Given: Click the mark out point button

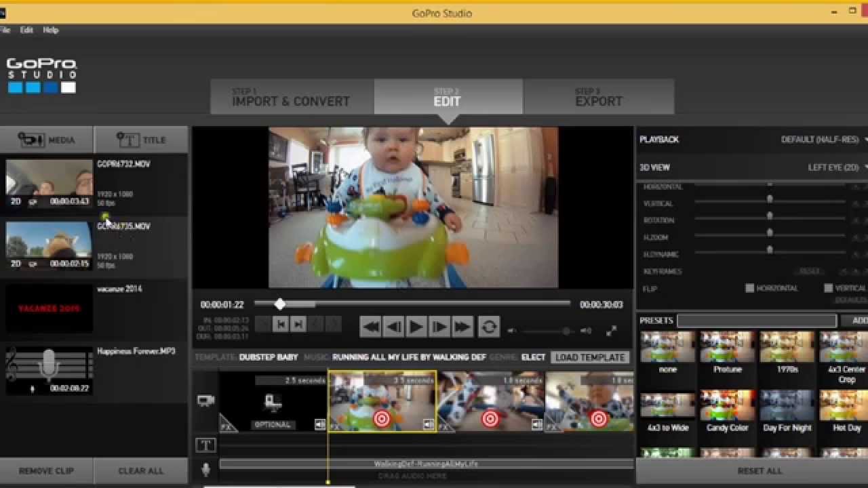Looking at the screenshot, I should pyautogui.click(x=298, y=325).
